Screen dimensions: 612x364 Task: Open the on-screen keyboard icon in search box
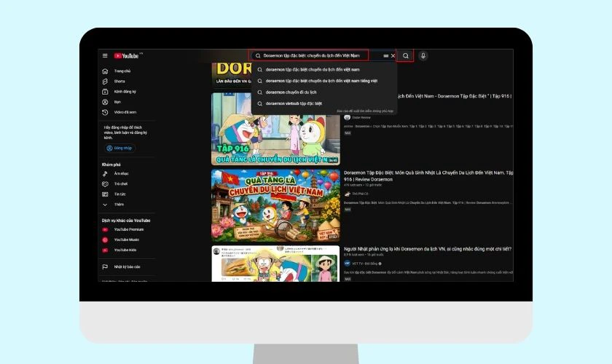(x=385, y=56)
